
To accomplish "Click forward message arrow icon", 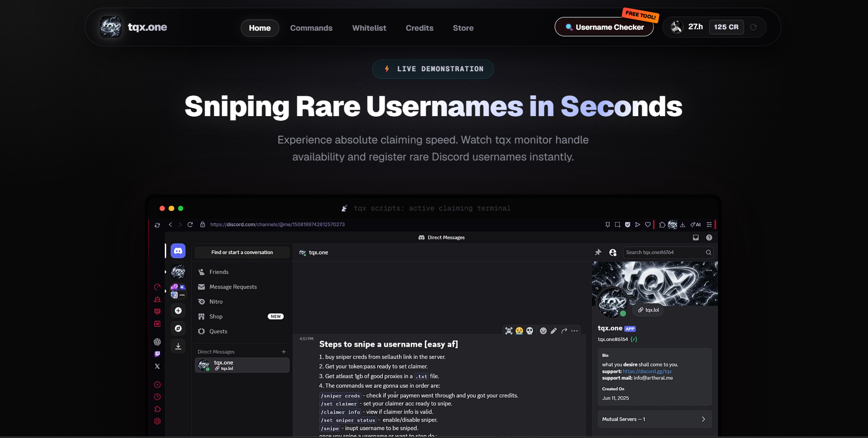I will tap(564, 331).
